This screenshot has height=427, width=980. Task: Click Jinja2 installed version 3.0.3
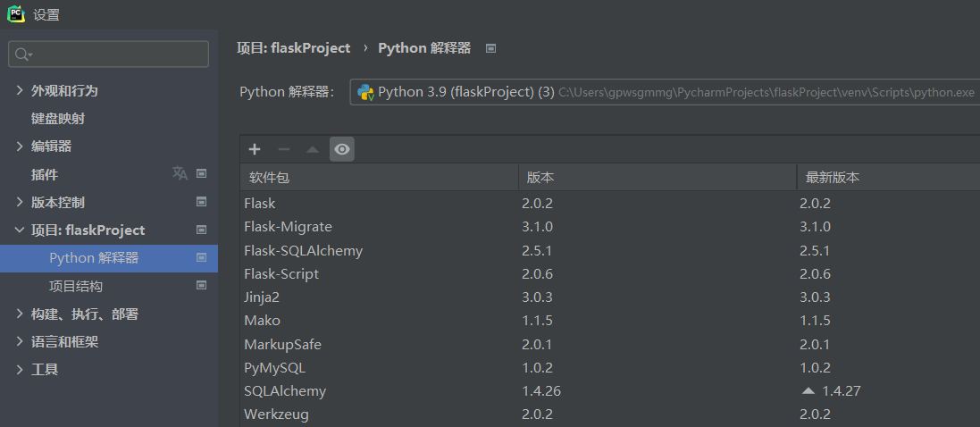[537, 297]
